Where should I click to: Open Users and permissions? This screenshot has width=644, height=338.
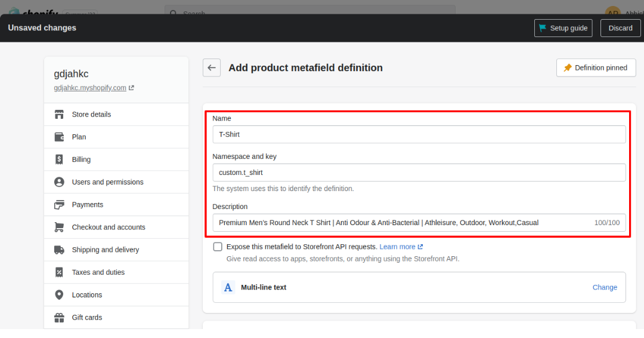pos(116,182)
